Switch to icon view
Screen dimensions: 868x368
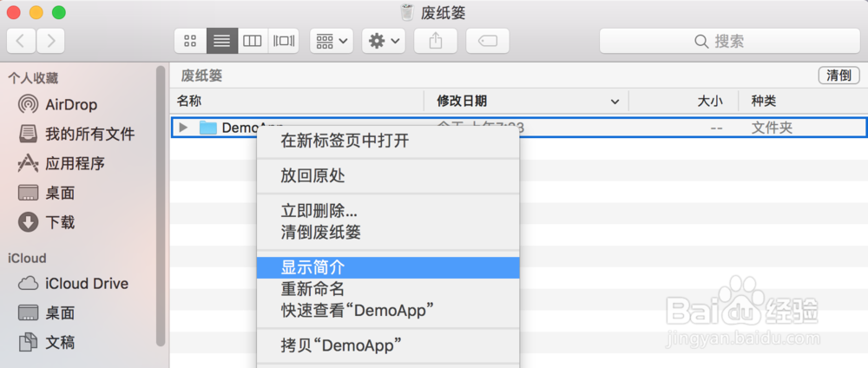pos(190,41)
